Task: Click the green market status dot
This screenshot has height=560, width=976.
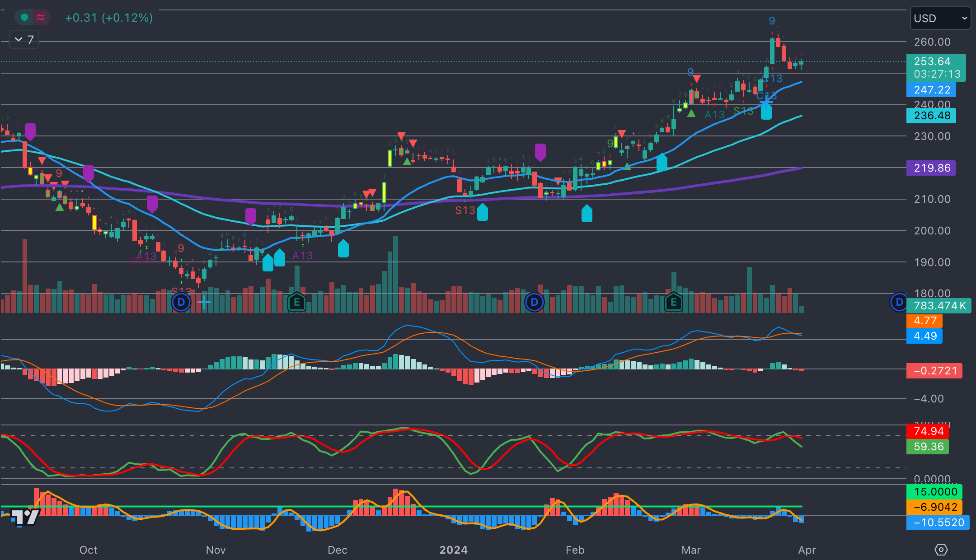Action: coord(24,18)
